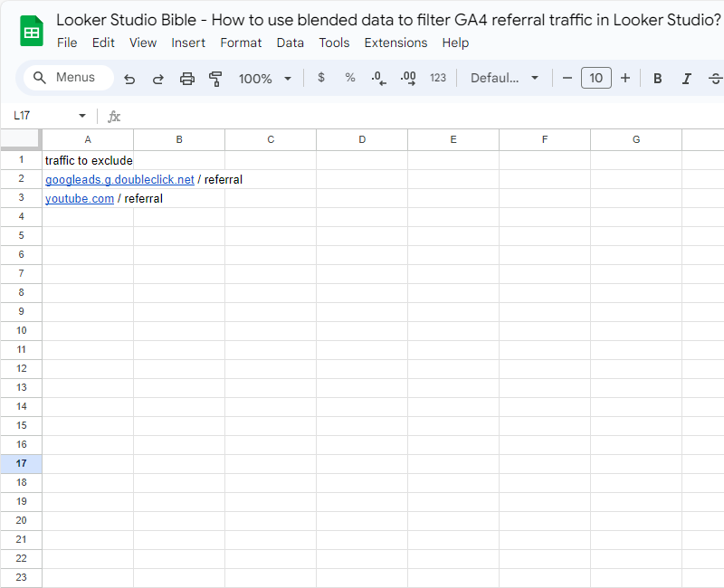The image size is (724, 588).
Task: Apply percent format with the % icon
Action: coord(350,78)
